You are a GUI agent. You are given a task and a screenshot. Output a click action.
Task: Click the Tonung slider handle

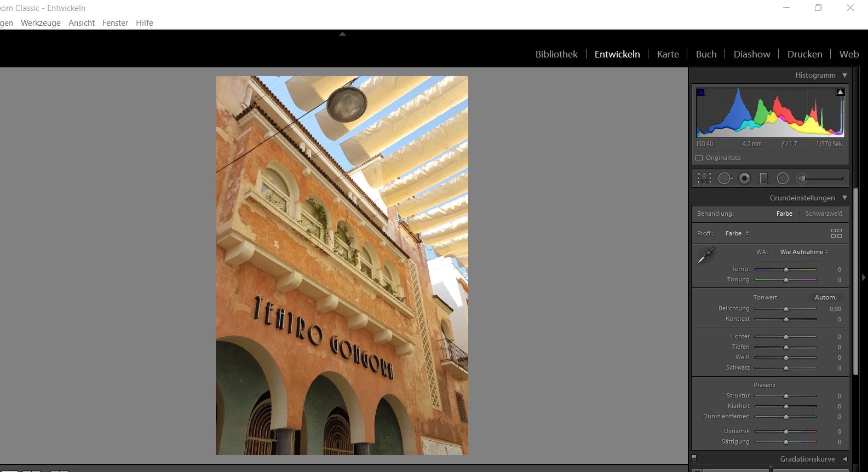coord(786,280)
